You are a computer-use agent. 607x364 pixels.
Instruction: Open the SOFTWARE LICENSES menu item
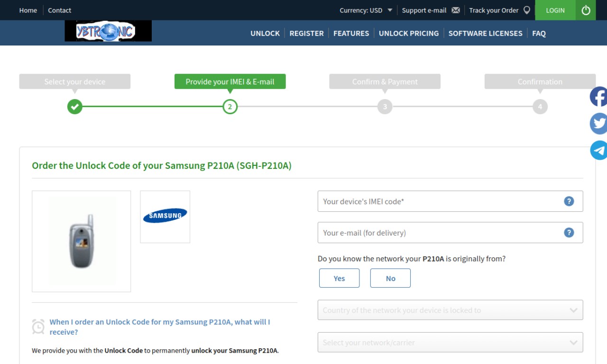pyautogui.click(x=485, y=33)
